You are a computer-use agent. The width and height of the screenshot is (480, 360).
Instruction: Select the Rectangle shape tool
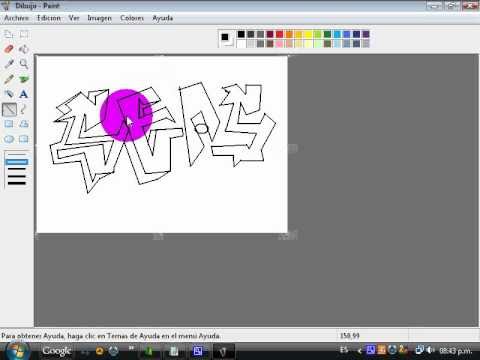(9, 124)
